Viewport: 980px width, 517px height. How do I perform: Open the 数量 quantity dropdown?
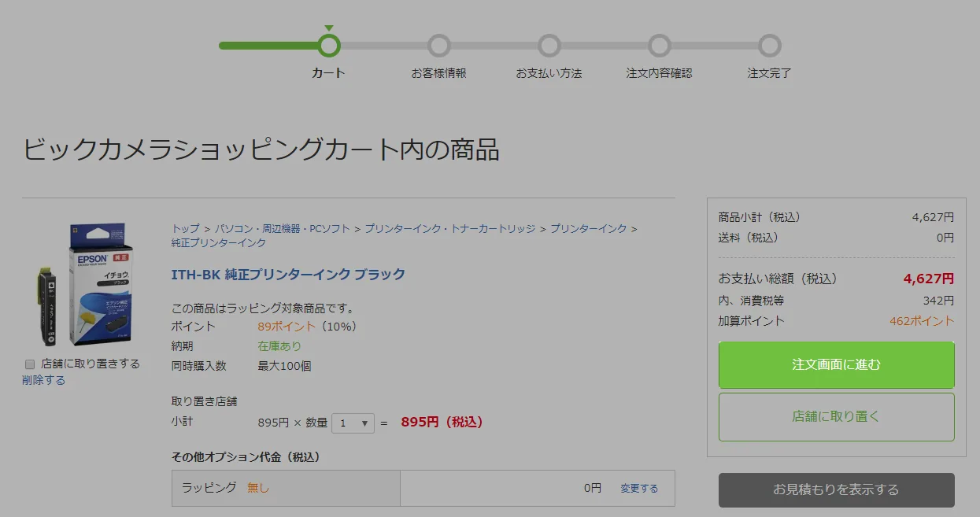click(353, 423)
